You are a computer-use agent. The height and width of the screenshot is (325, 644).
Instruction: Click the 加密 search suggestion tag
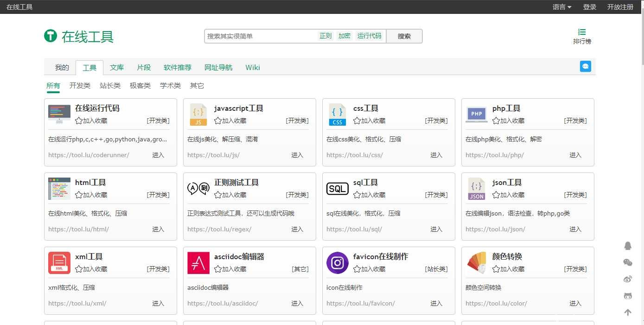[x=344, y=36]
